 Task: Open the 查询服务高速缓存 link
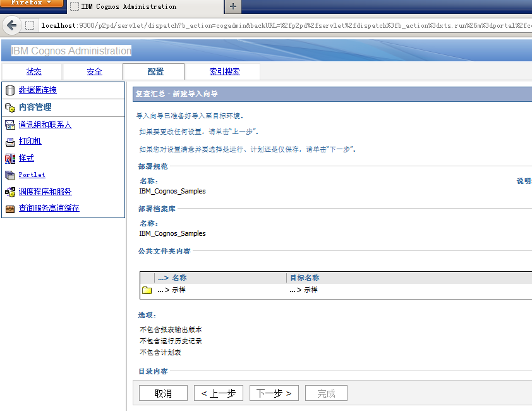pos(49,208)
